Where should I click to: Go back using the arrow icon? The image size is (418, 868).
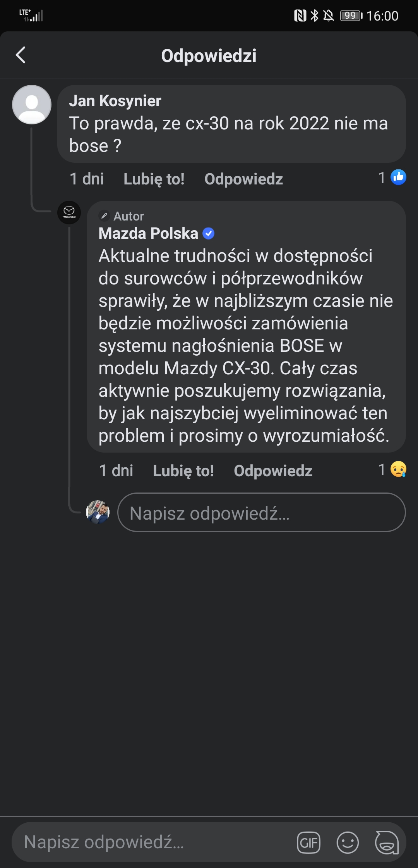[x=21, y=55]
